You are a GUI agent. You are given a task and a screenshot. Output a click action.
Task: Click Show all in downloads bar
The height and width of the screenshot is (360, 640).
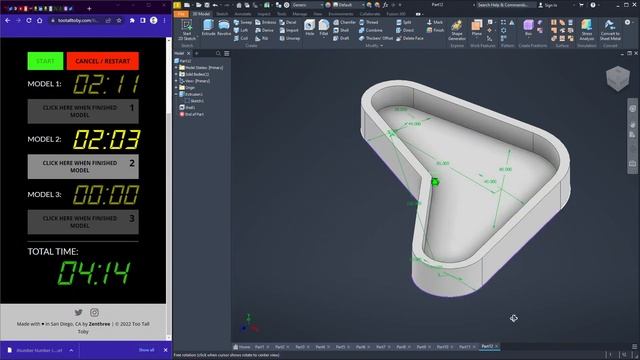coord(147,350)
